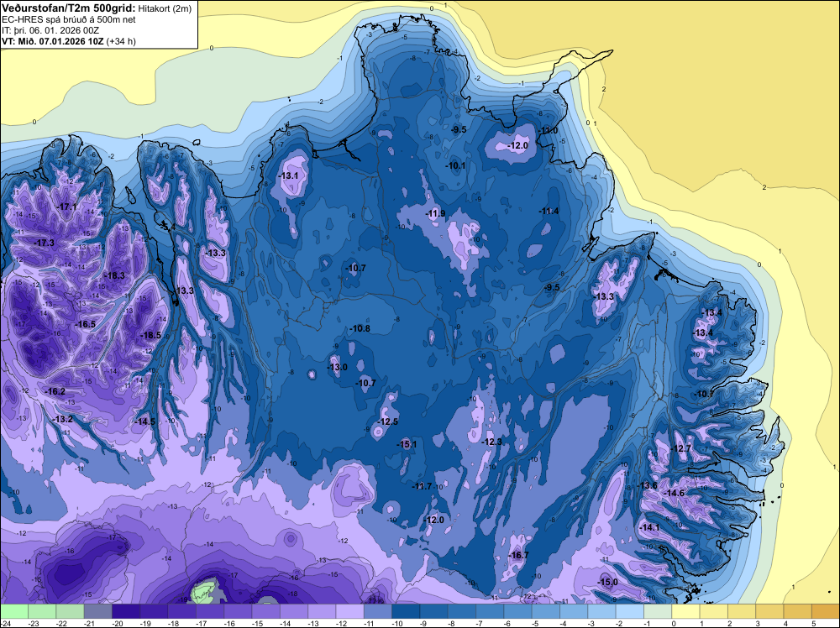Click the -15.0 temperature value
Screen dimensions: 840x628
coord(608,582)
